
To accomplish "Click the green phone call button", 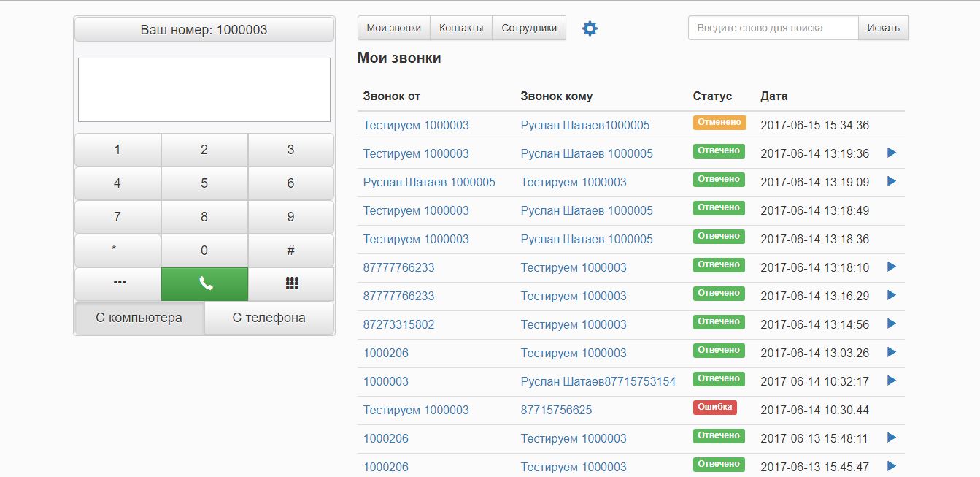I will 204,284.
